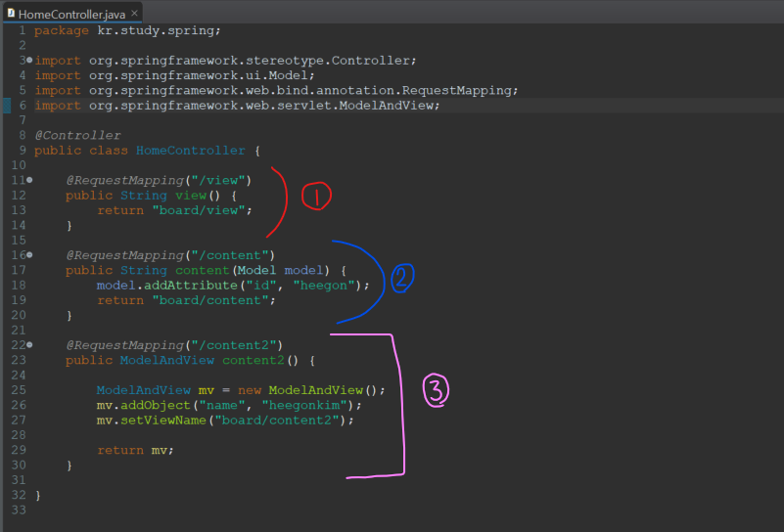Click the mv variable declaration on line 25
Screen dimensions: 784x532
[206, 390]
